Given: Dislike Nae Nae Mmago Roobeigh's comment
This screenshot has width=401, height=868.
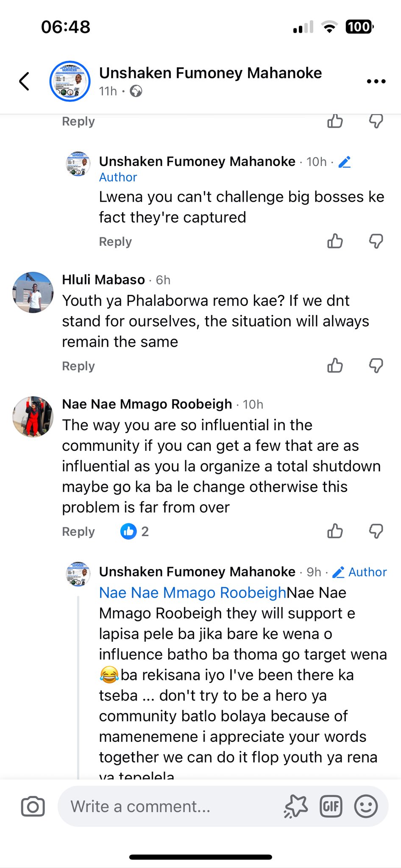Looking at the screenshot, I should tap(376, 531).
